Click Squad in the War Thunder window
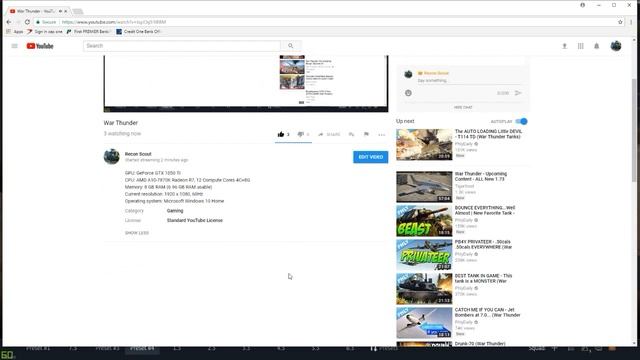 click(537, 349)
